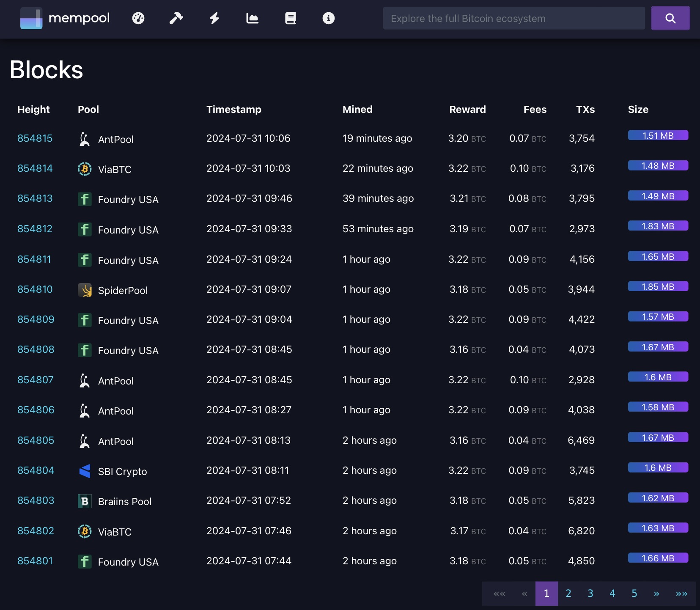The width and height of the screenshot is (700, 610).
Task: Go to page 2 of blocks
Action: tap(568, 594)
